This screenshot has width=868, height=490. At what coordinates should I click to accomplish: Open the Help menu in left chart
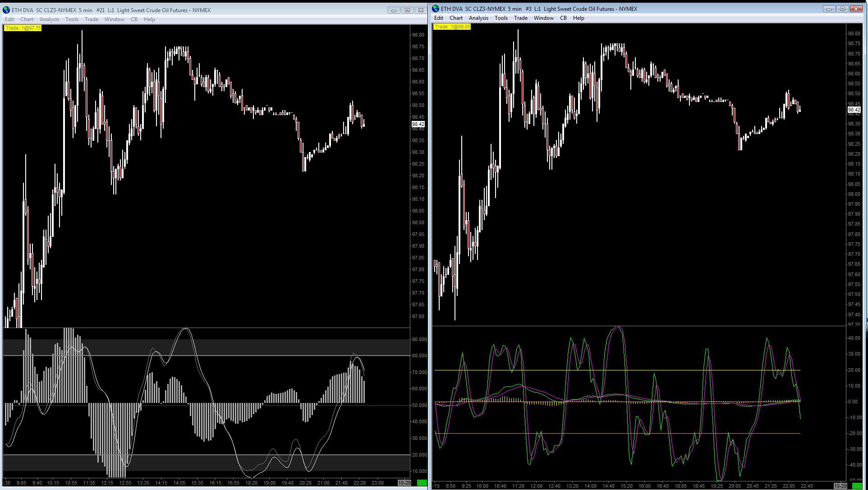149,19
